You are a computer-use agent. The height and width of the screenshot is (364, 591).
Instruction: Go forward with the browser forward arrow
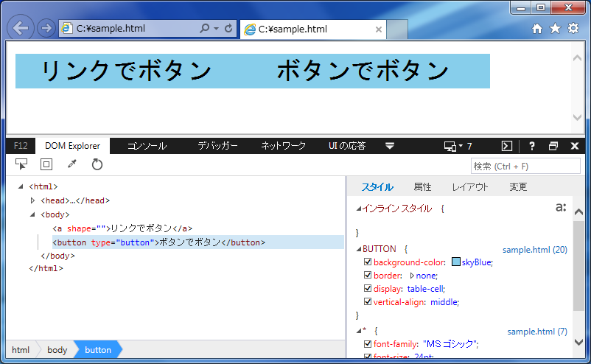coord(46,28)
